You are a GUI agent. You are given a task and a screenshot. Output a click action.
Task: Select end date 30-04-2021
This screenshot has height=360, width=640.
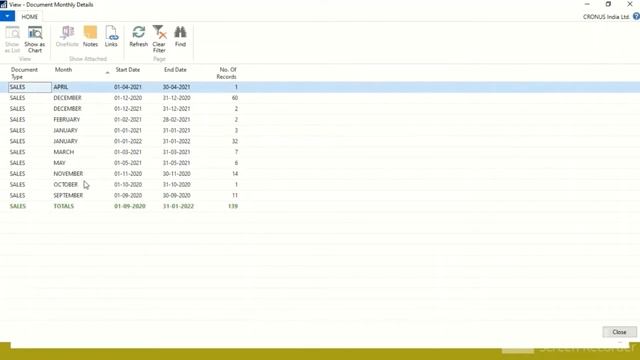point(176,87)
